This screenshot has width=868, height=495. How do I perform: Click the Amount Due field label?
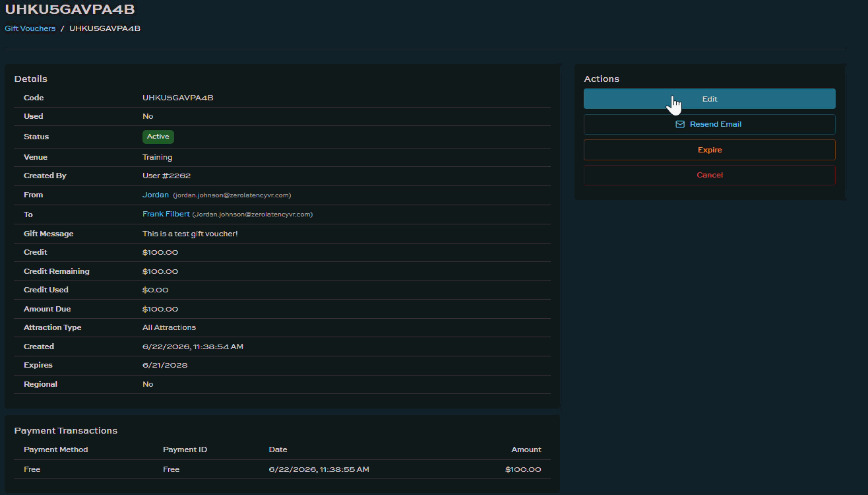tap(47, 309)
